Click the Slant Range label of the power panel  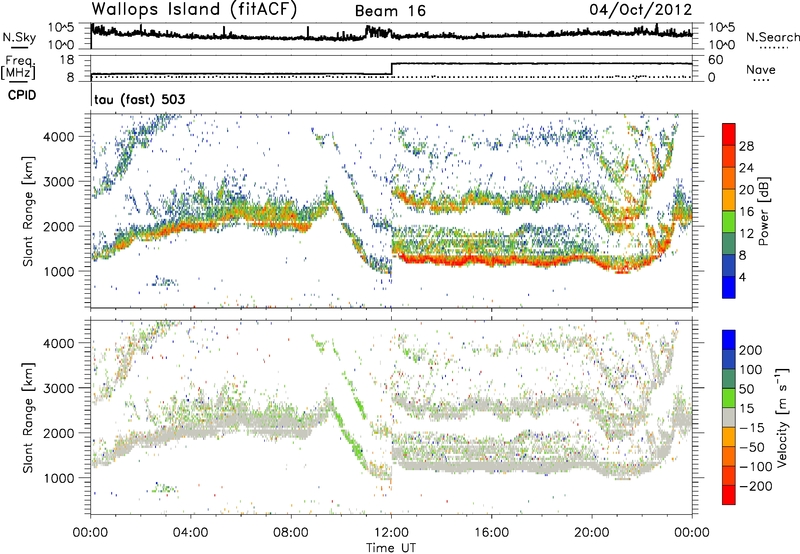point(28,211)
